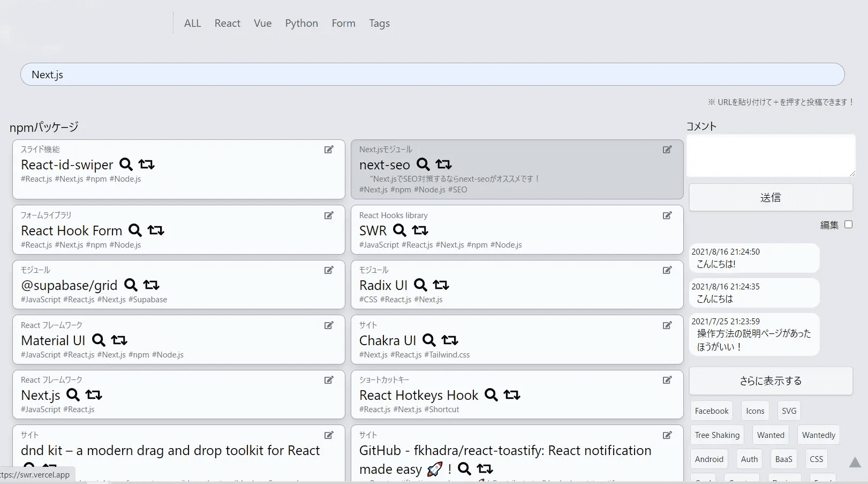Focus the Next.js search input field
Screen dimensions: 868x484
[x=433, y=75]
